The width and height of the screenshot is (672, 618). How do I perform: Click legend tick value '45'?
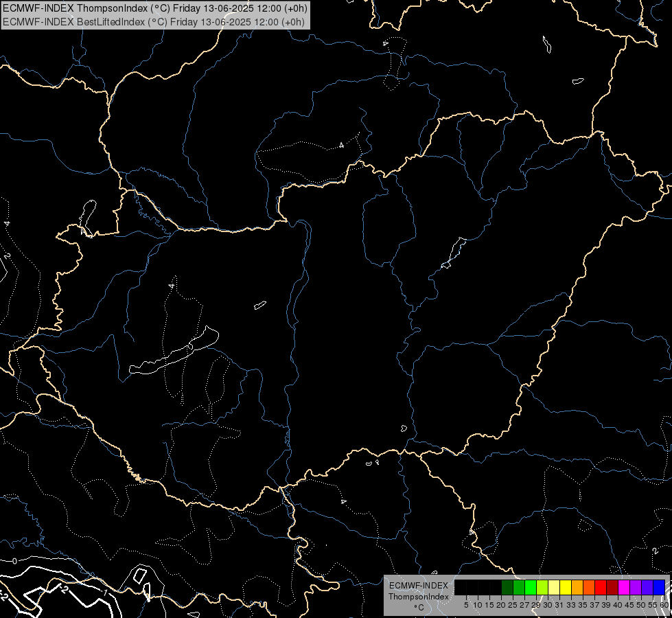pos(629,605)
